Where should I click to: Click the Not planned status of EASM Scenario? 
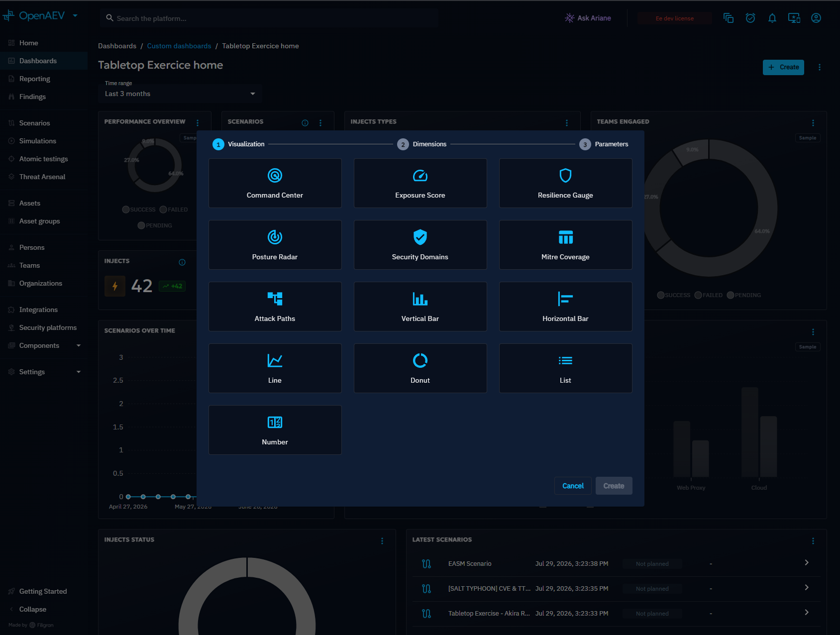(652, 564)
